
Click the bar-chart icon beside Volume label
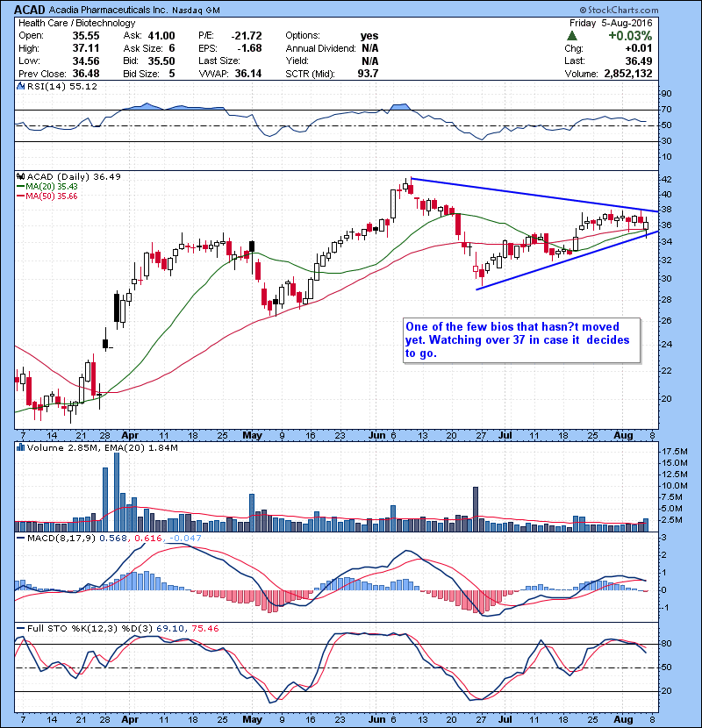coord(20,448)
